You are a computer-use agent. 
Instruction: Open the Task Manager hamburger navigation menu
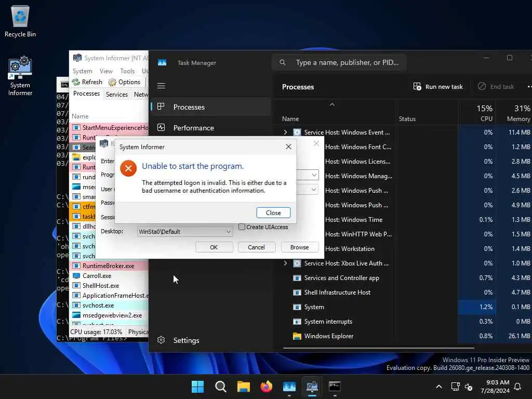[x=161, y=86]
